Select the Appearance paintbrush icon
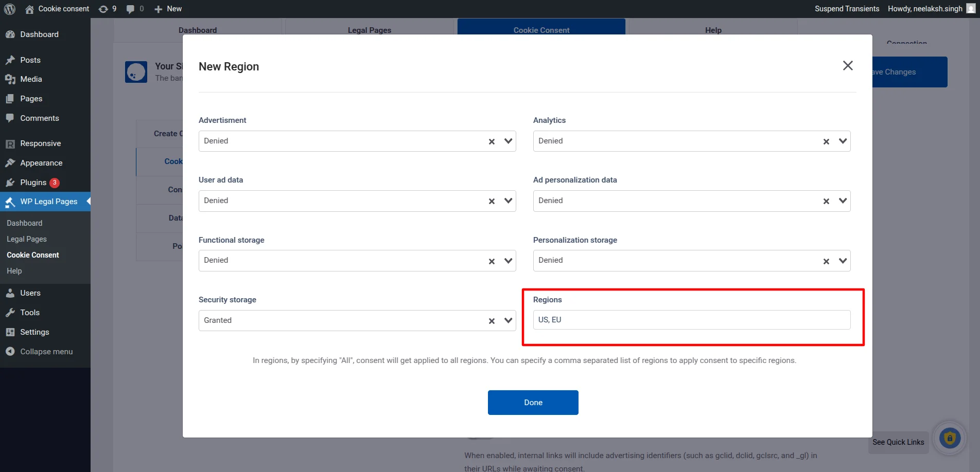 (x=11, y=163)
